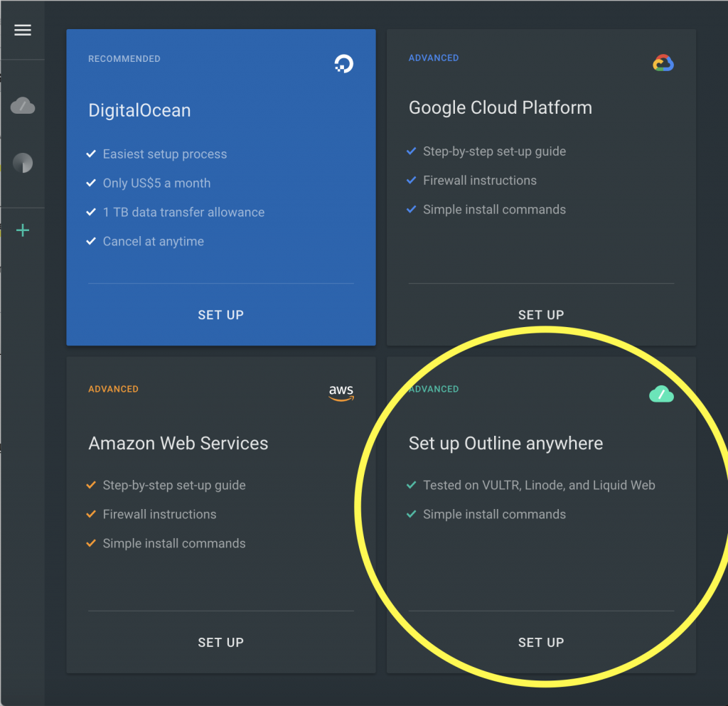Image resolution: width=728 pixels, height=706 pixels.
Task: Click the green Outline cloud logo
Action: (662, 394)
